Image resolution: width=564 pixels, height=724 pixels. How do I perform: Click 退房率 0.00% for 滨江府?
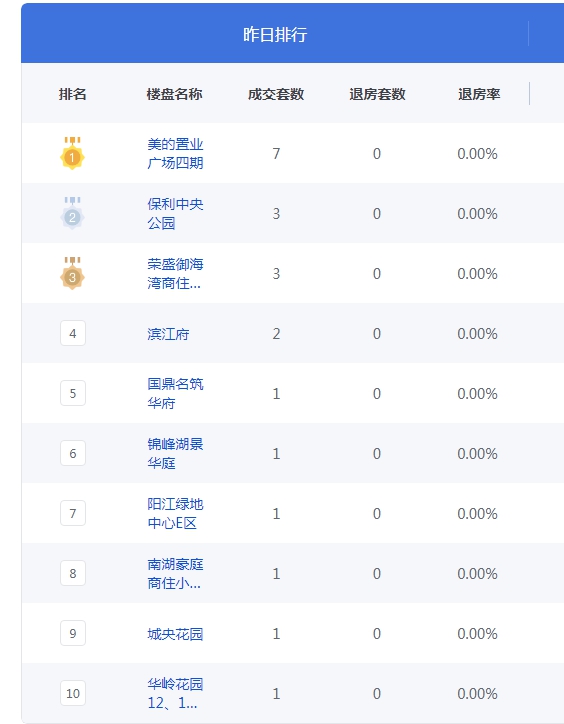[478, 333]
